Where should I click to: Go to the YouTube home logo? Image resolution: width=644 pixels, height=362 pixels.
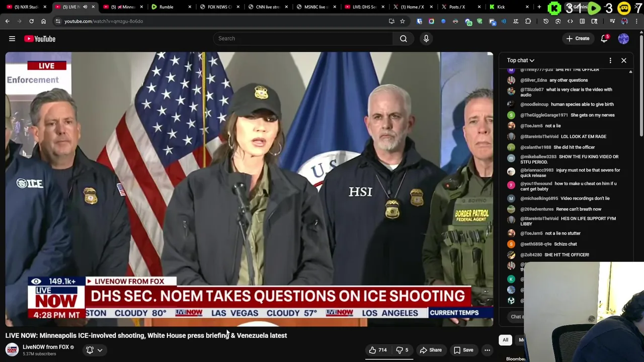pos(40,39)
